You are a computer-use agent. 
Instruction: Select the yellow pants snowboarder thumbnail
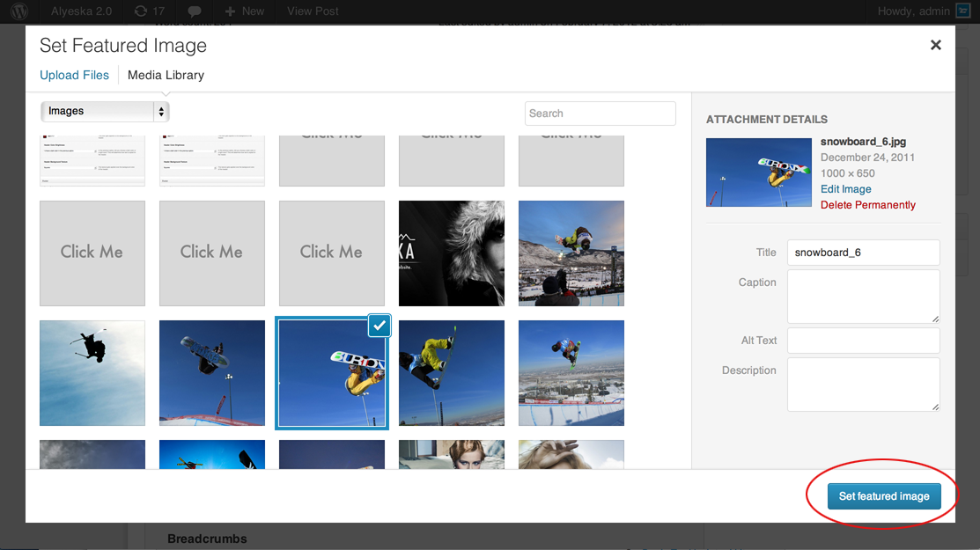[x=451, y=373]
